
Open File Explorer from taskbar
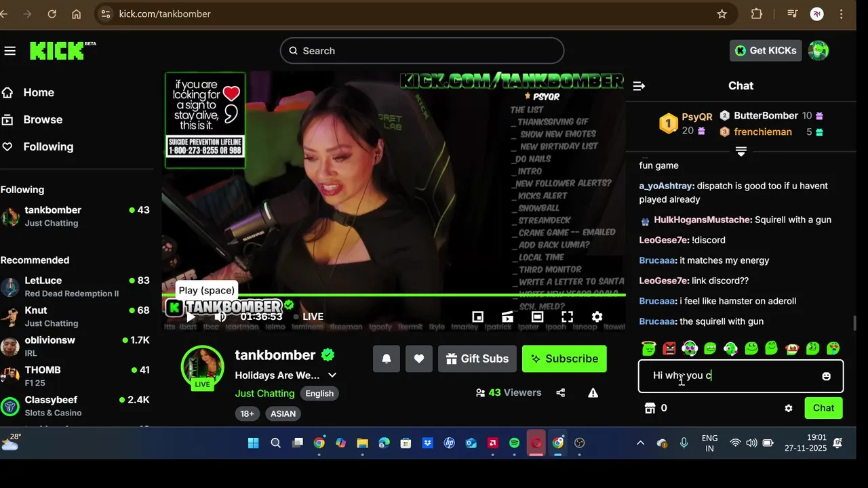click(362, 443)
